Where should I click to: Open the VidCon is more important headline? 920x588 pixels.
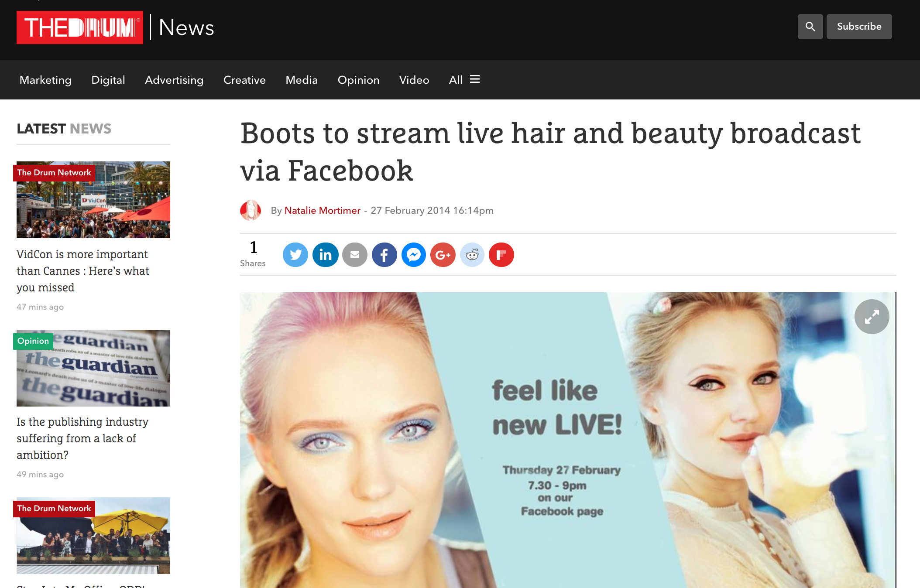tap(83, 271)
